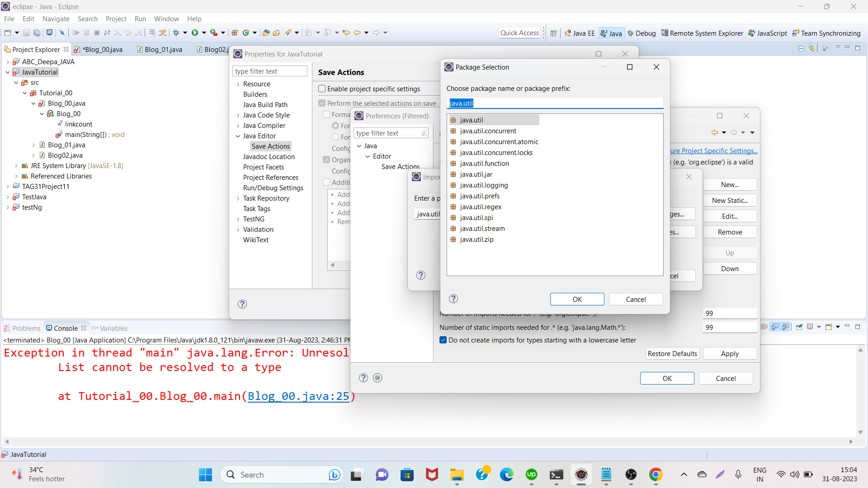
Task: Start the Debug tool in the toolbar
Action: coord(176,33)
